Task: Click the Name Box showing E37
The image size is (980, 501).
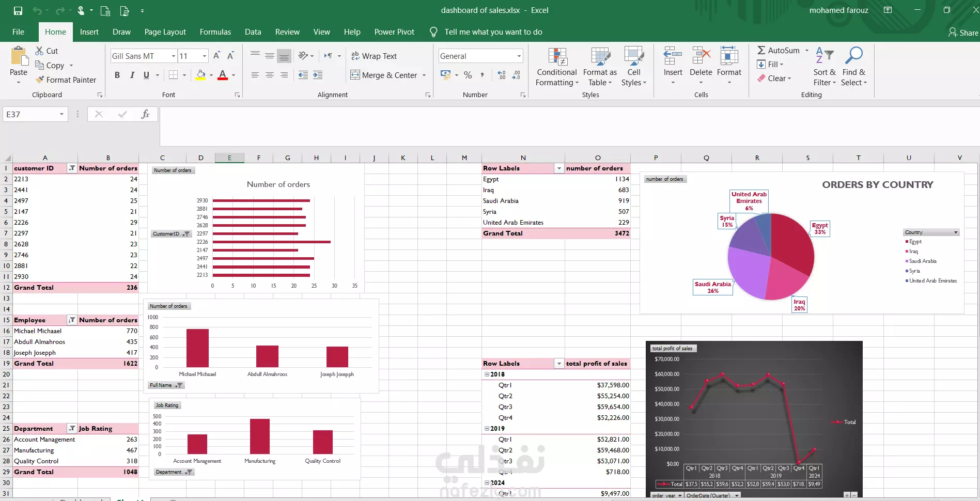Action: [35, 114]
